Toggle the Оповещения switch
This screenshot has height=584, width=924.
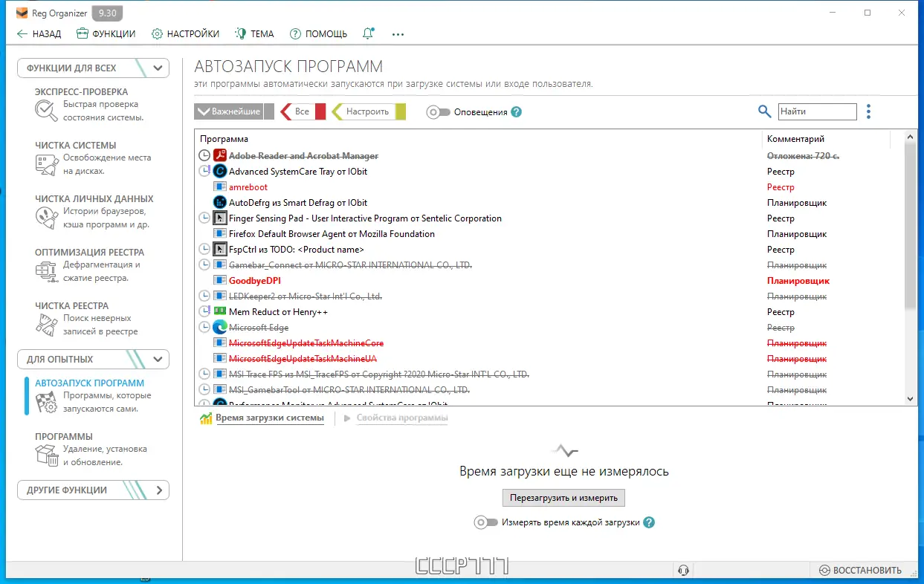(439, 112)
